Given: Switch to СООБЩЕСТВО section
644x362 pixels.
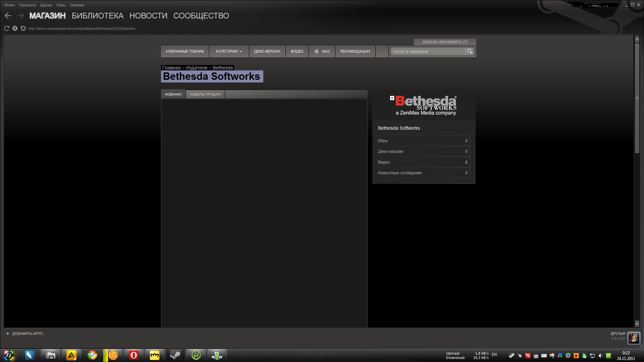Looking at the screenshot, I should 201,16.
